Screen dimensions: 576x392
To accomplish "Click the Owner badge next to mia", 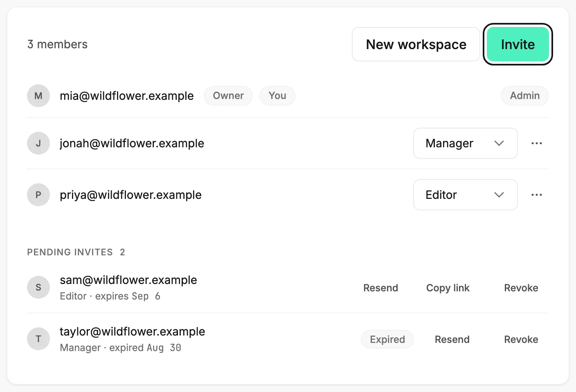I will point(228,96).
